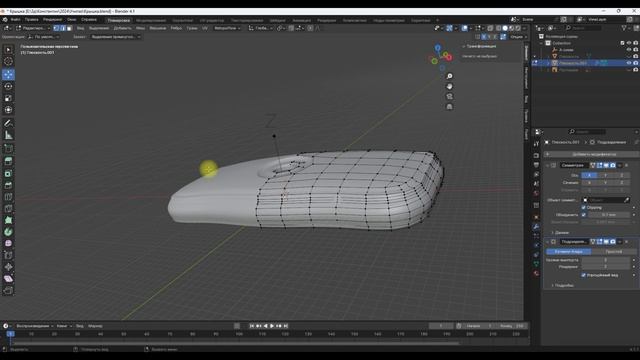Switch to vertex select mode
640x360 pixels.
click(56, 28)
